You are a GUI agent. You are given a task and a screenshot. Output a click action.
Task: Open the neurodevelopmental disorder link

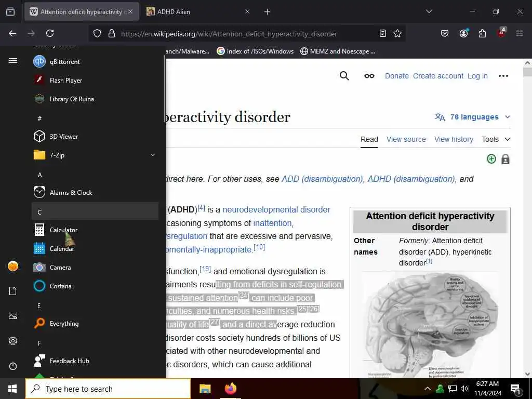pyautogui.click(x=276, y=210)
